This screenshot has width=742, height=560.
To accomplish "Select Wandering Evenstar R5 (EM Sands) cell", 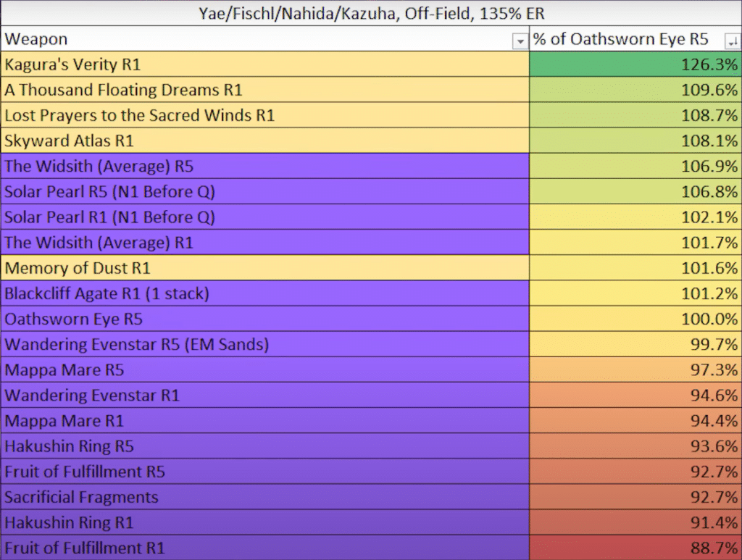I will tap(265, 344).
